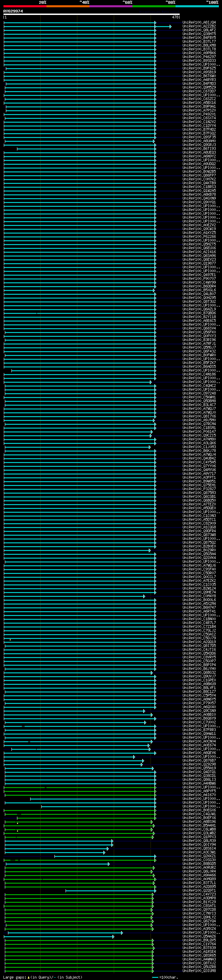Select hit label UniRef100_C6TDD7
This screenshot has height=980, width=222.
[199, 91]
